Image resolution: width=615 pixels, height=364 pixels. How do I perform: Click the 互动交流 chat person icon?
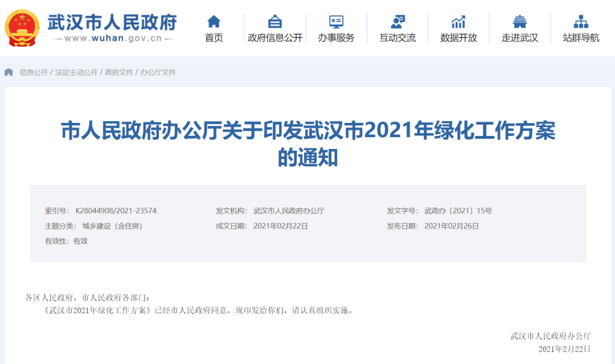coord(397,22)
